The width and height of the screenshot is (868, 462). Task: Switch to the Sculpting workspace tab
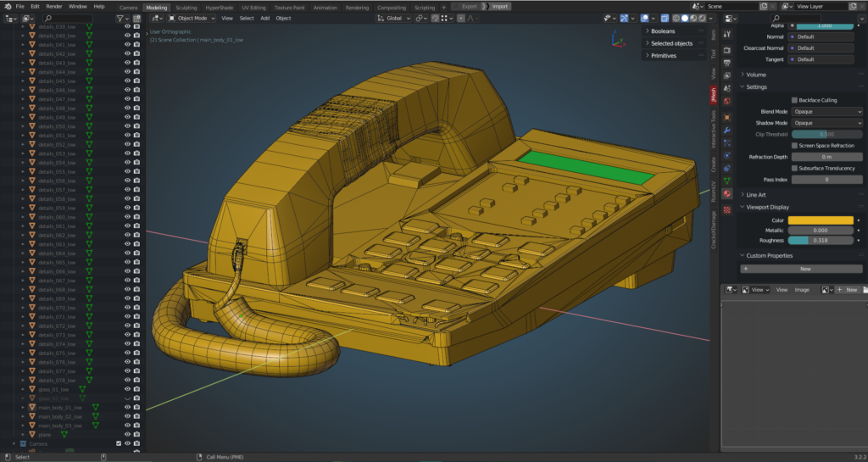[186, 8]
